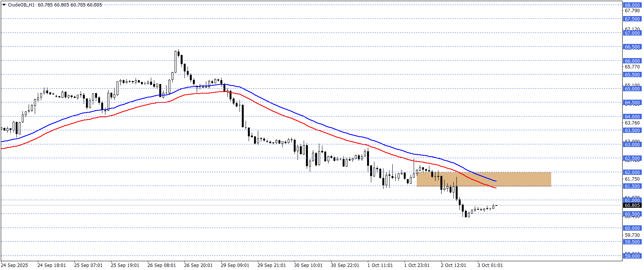The width and height of the screenshot is (644, 270).
Task: Click the 26 Sep 08:01 time label
Action: 162,265
